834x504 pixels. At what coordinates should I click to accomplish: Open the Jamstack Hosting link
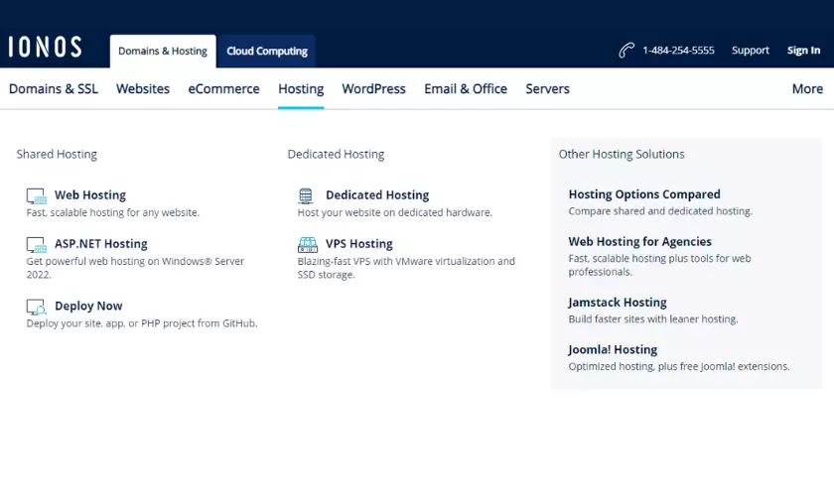[x=618, y=303]
